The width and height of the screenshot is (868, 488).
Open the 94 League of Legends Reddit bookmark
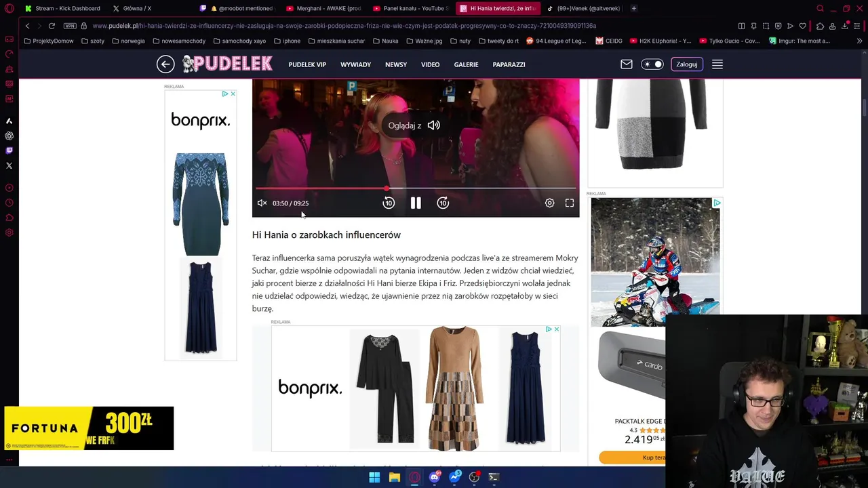556,41
